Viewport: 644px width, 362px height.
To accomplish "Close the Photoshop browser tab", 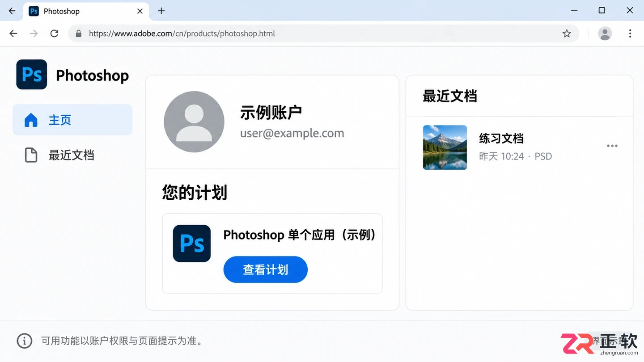I will (140, 11).
